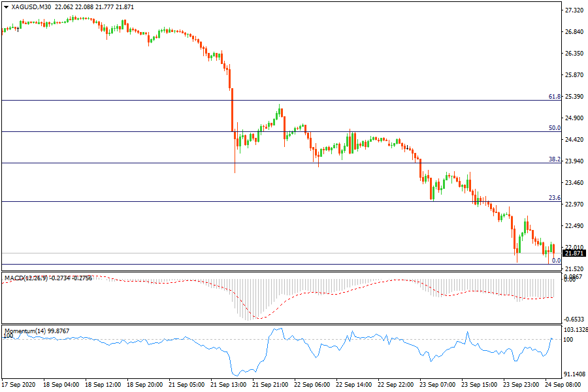The height and width of the screenshot is (392, 588).
Task: Click the -0.6533 MACD scale value
Action: click(x=574, y=319)
